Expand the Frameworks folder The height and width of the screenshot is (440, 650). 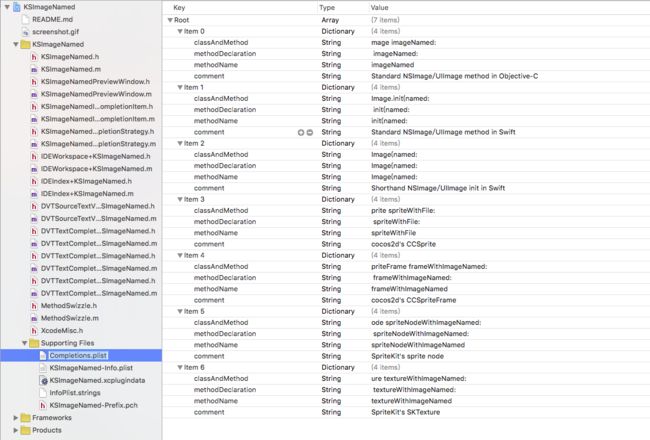coord(15,418)
